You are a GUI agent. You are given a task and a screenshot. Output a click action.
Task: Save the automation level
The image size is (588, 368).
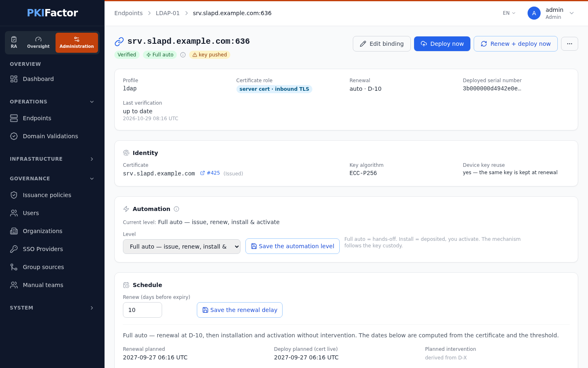[x=292, y=246]
